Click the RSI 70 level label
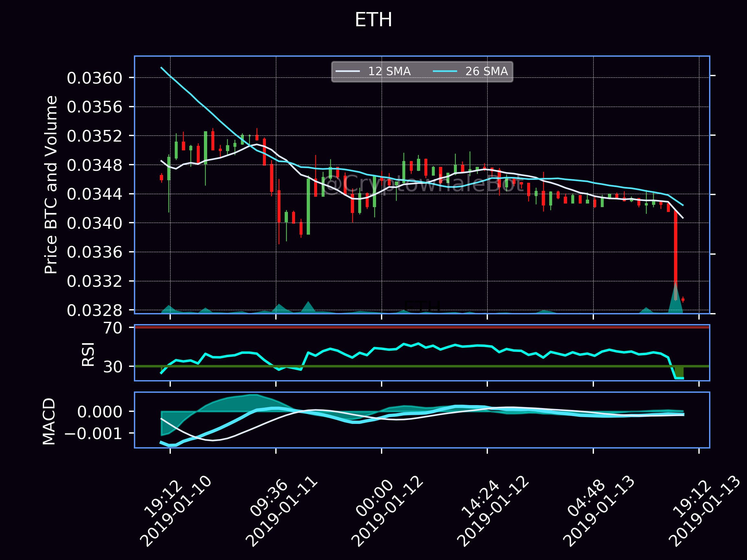The height and width of the screenshot is (560, 747). 113,328
